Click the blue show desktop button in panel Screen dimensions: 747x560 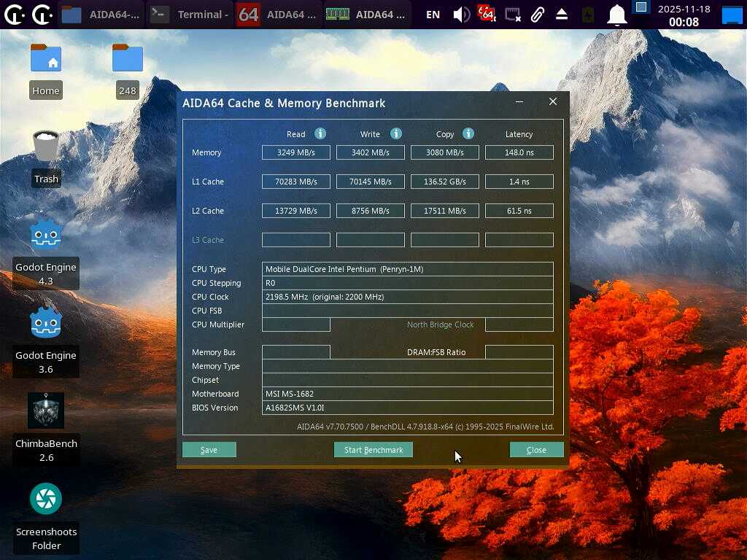coord(732,15)
